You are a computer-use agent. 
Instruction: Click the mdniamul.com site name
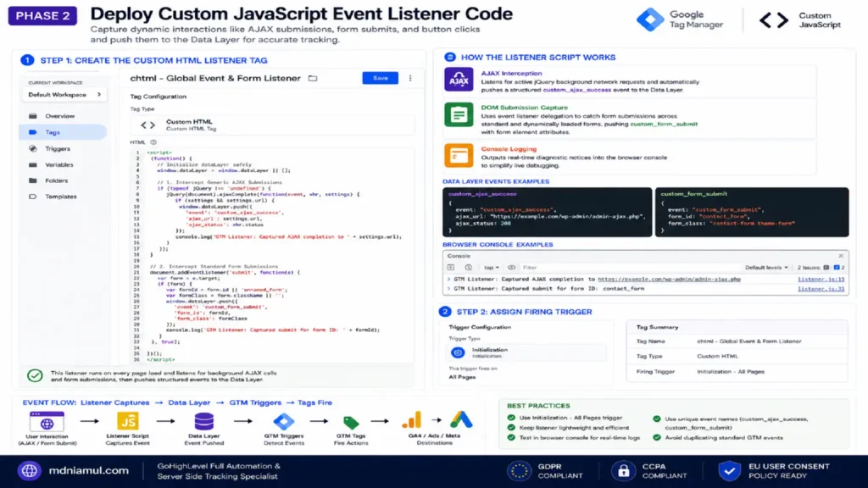point(88,471)
